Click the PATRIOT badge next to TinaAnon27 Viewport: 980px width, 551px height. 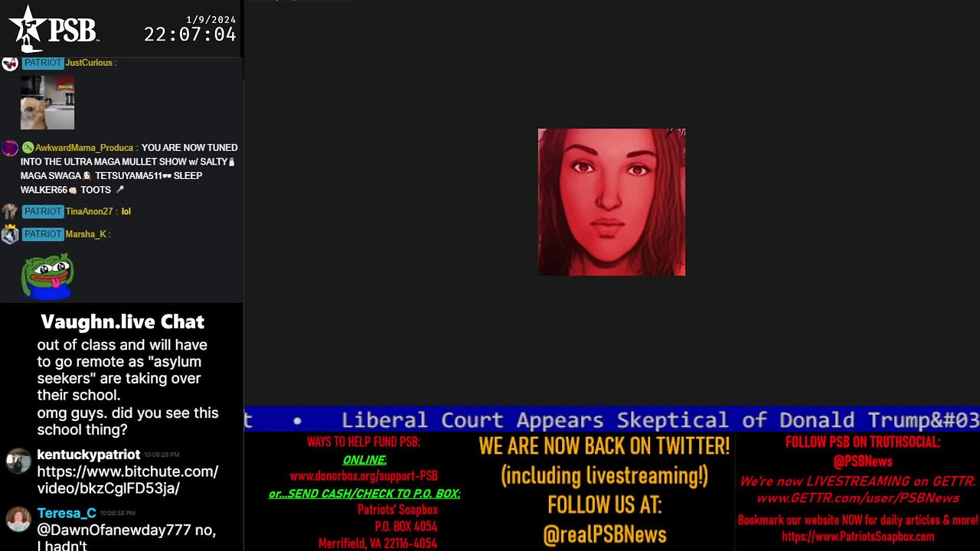pos(42,211)
